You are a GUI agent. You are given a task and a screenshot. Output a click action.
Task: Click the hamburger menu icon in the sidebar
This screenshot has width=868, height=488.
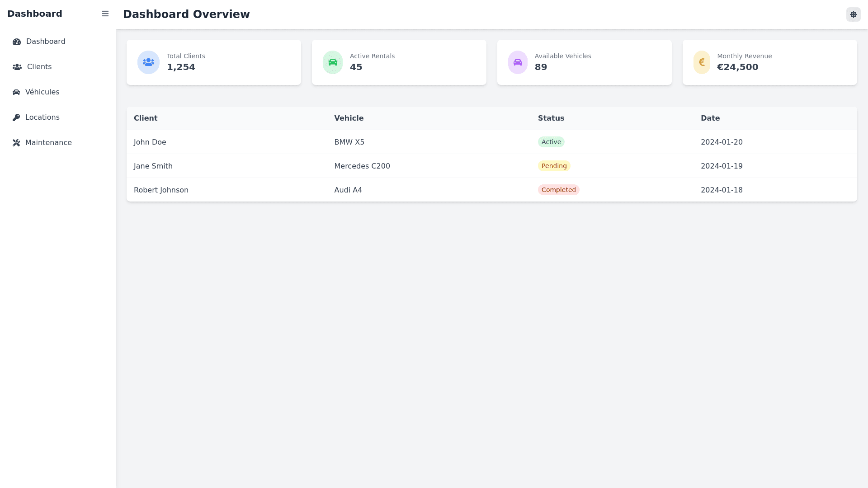click(x=105, y=14)
